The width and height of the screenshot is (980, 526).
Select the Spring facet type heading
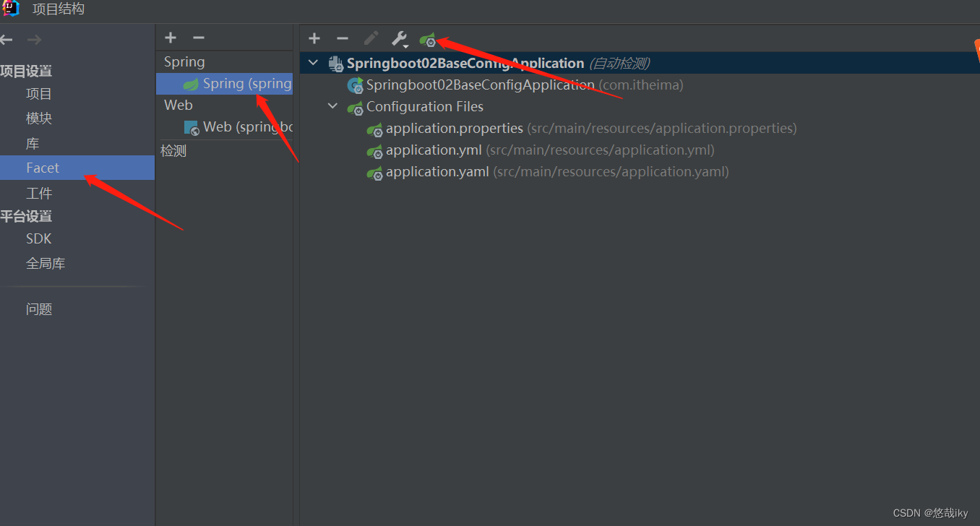184,62
